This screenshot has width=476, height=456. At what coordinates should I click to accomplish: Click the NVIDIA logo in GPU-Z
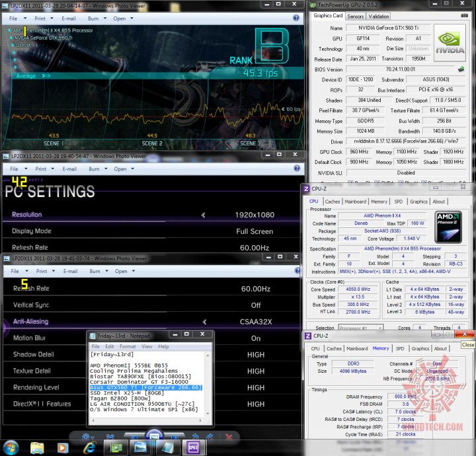[450, 43]
